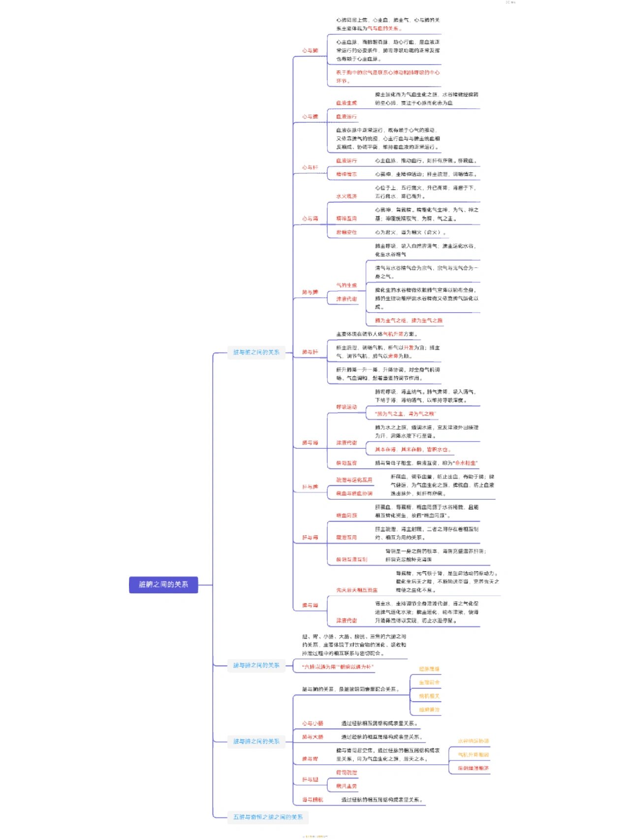630x840 pixels.
Task: Click the 心与脾 topic
Action: click(310, 117)
